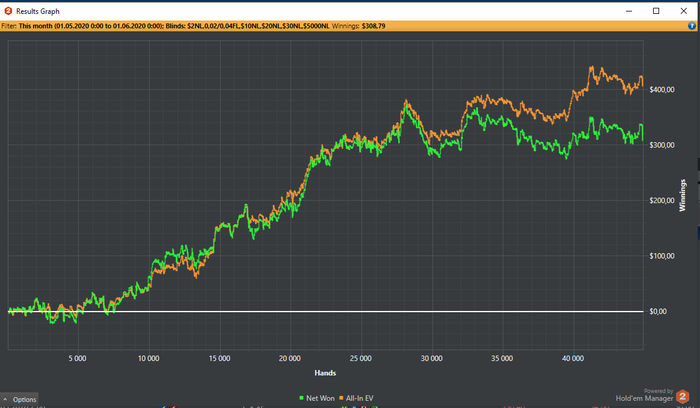The height and width of the screenshot is (408, 700).
Task: Click the $200,00 axis label
Action: coord(662,200)
